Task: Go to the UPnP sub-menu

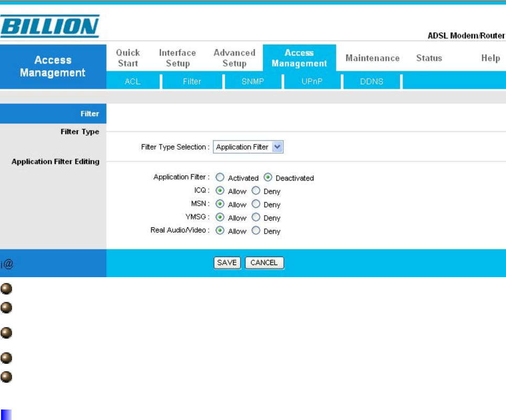Action: pyautogui.click(x=312, y=81)
